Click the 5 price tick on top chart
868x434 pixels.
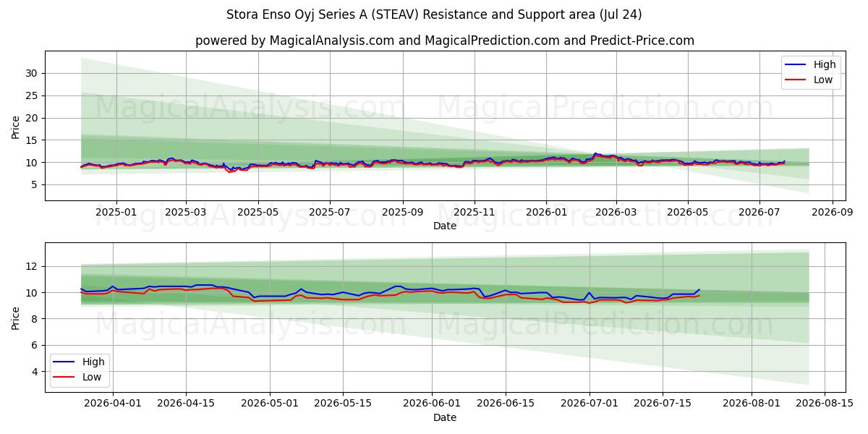click(36, 185)
